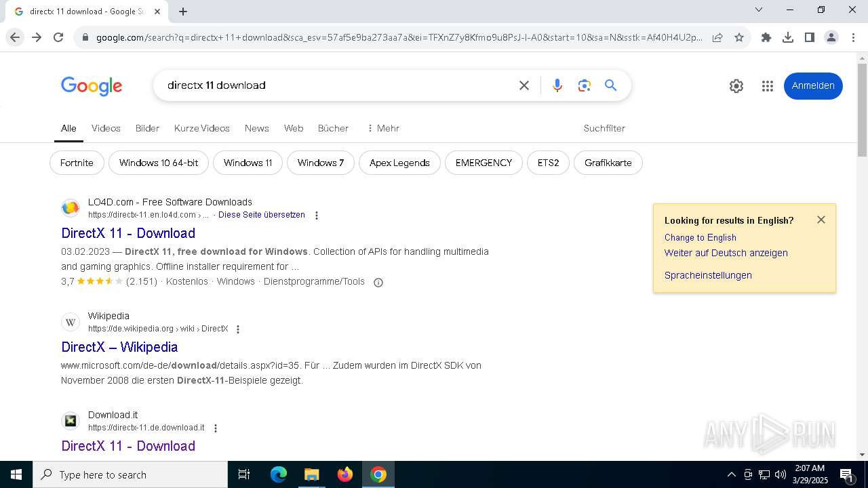Viewport: 868px width, 488px height.
Task: Open the Chrome extensions puzzle icon
Action: [x=766, y=37]
